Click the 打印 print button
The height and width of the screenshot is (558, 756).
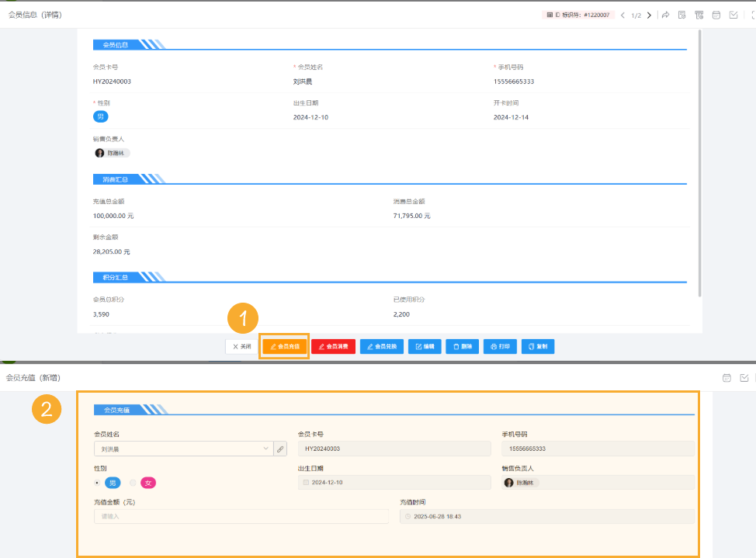(x=500, y=346)
